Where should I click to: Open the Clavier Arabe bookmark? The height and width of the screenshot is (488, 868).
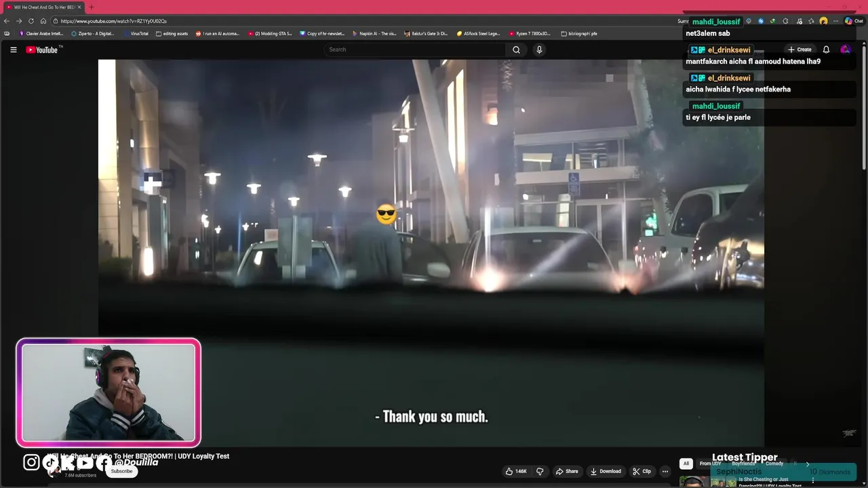[41, 33]
